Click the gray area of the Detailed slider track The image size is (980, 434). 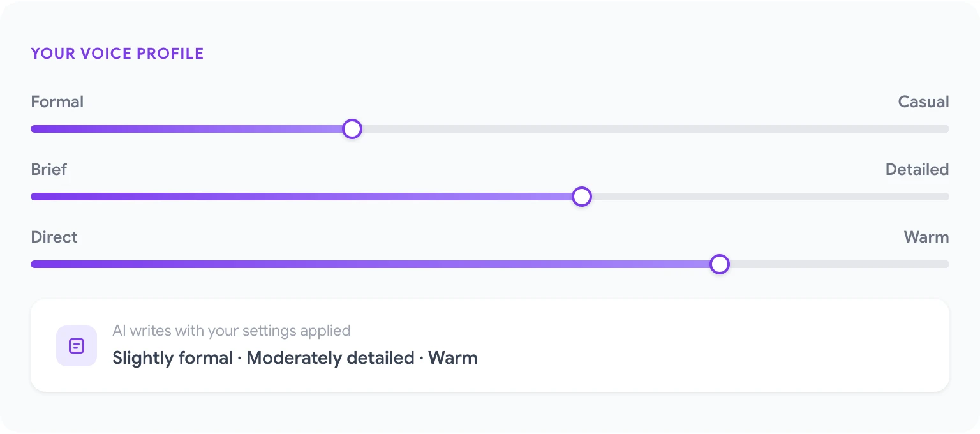click(x=766, y=197)
